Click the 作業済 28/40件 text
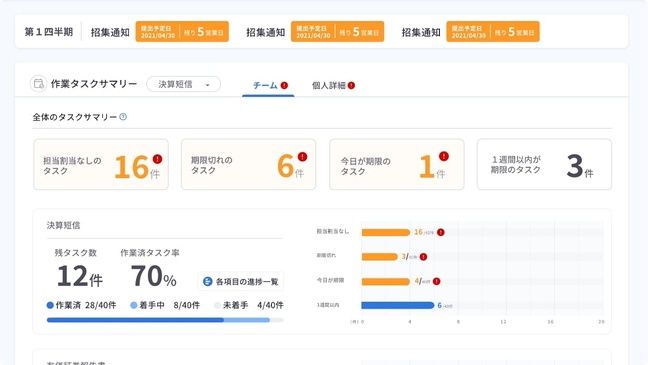Image resolution: width=648 pixels, height=365 pixels. 86,305
